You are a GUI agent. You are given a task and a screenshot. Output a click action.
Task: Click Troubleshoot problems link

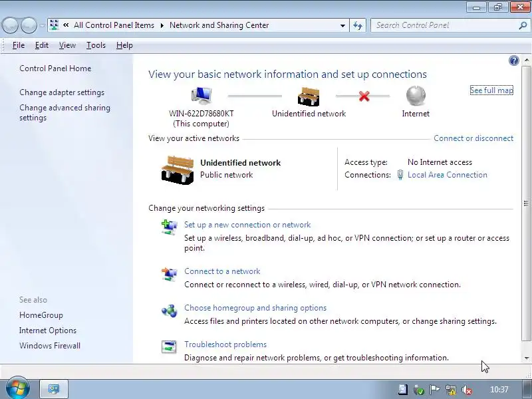(x=225, y=344)
